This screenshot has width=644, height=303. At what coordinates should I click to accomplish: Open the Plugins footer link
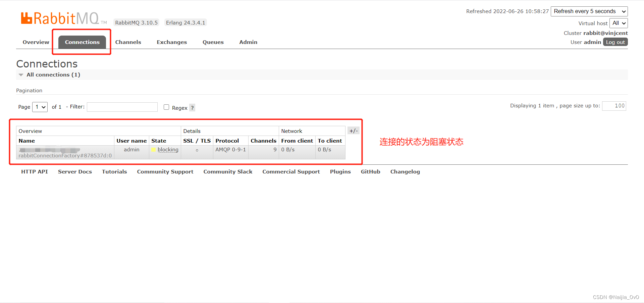click(x=340, y=172)
